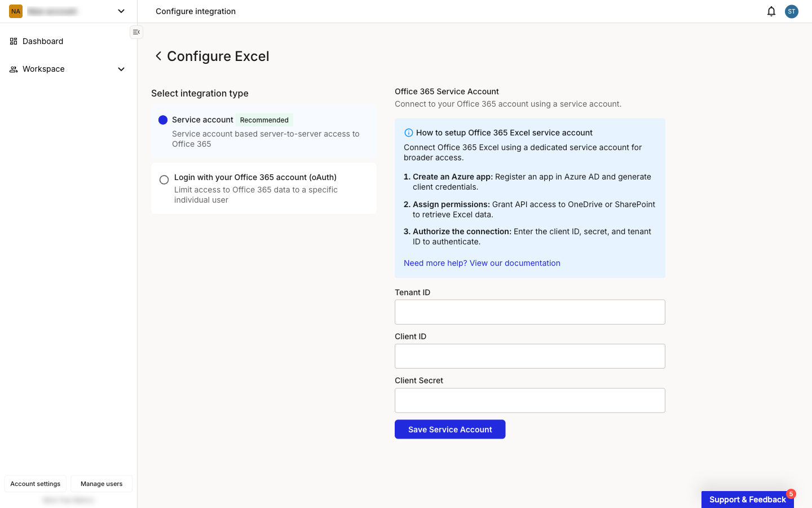The width and height of the screenshot is (812, 508).
Task: Expand the Workspace menu chevron
Action: (x=121, y=69)
